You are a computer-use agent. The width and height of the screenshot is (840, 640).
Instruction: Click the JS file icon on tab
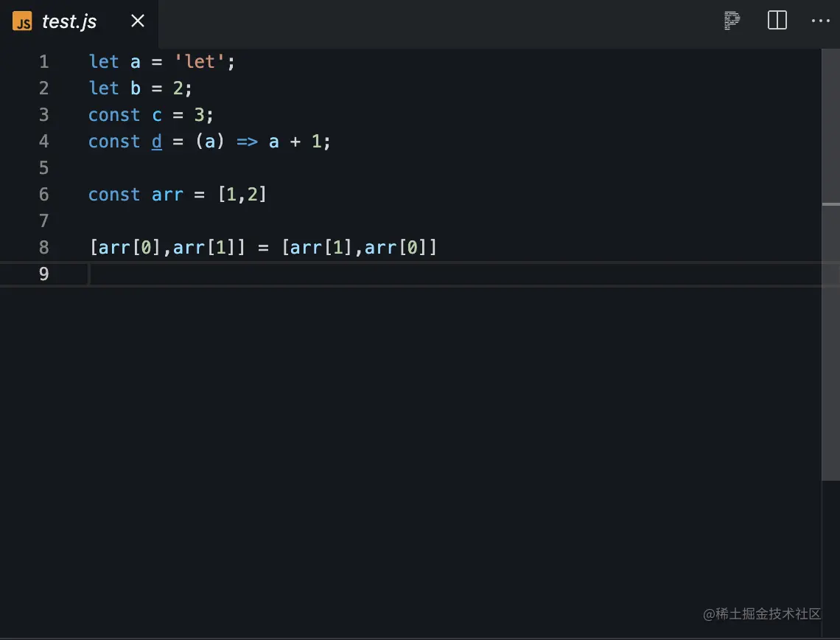pyautogui.click(x=22, y=21)
